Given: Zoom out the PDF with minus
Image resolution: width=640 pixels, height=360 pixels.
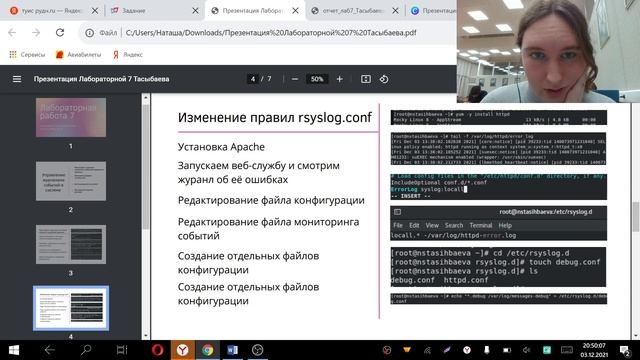Looking at the screenshot, I should point(295,79).
